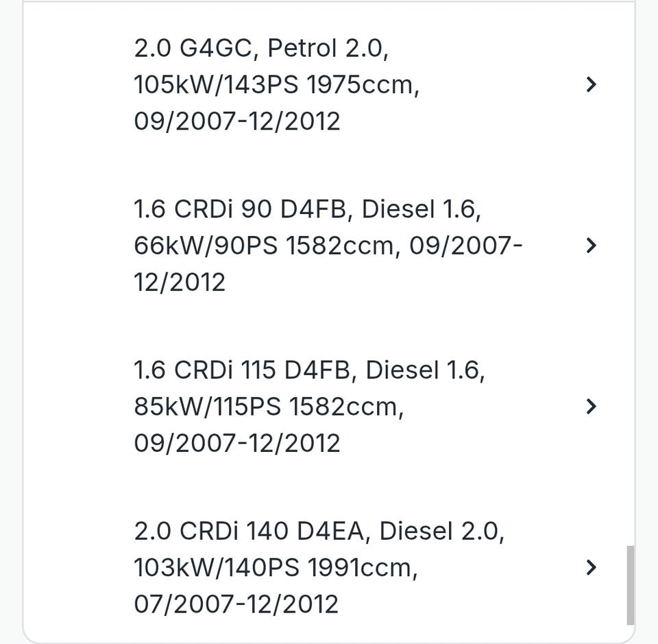Select the 2.0 G4GC, Petrol 2.0 title line
Viewport: 658px width, 644px height.
point(262,48)
